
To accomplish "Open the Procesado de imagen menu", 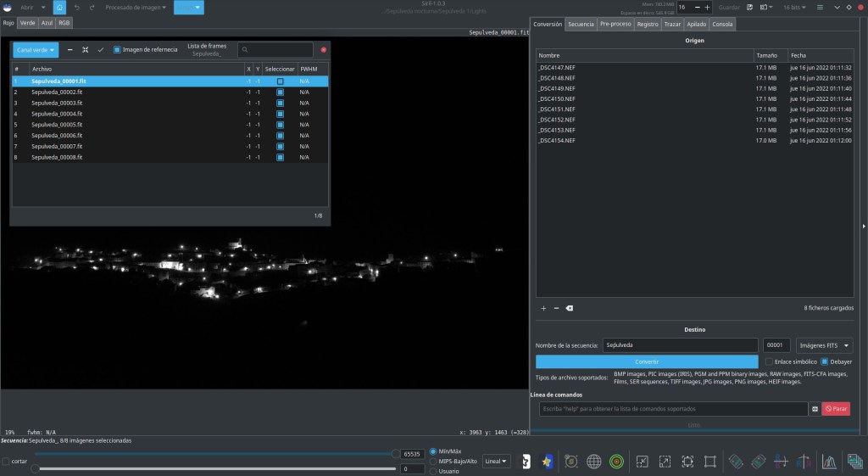I will pos(135,8).
